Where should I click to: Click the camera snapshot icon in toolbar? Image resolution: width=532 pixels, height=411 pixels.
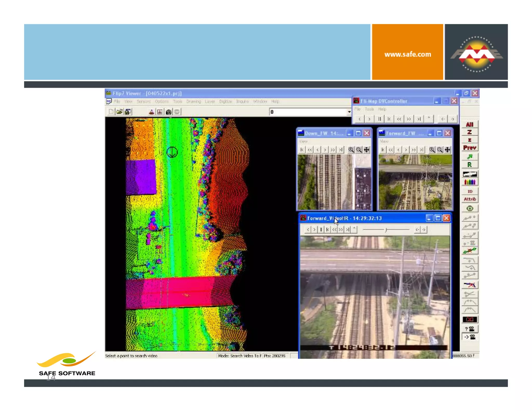click(169, 112)
